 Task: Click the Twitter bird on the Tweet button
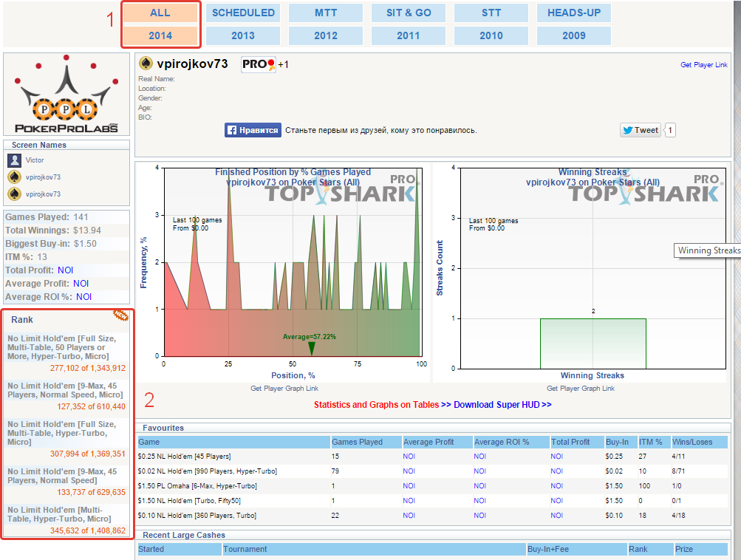[629, 129]
